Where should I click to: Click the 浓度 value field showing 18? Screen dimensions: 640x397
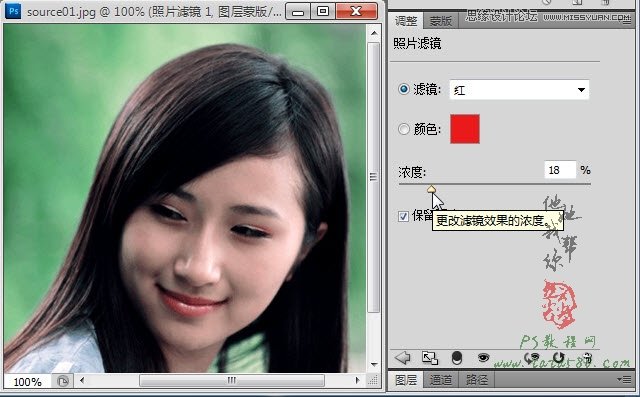(x=560, y=170)
